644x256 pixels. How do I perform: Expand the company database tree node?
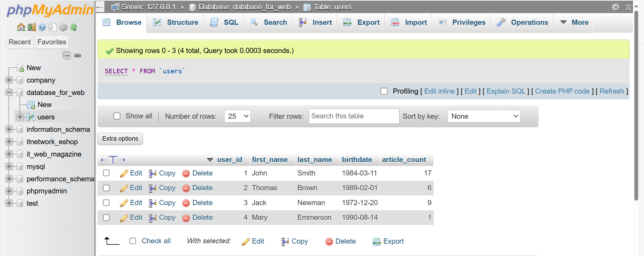[x=9, y=80]
